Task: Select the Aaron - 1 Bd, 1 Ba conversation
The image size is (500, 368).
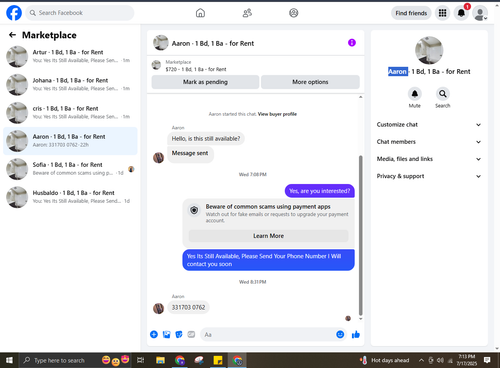Action: [x=70, y=141]
